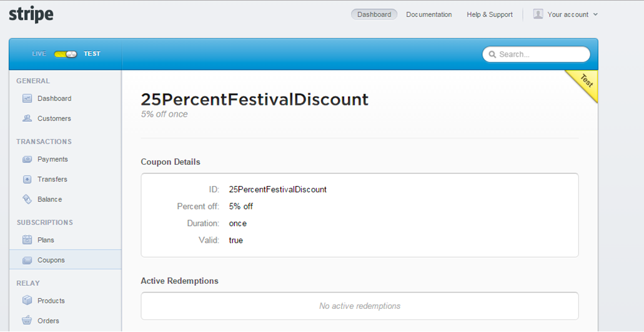This screenshot has height=332, width=644.
Task: Click the Customers people icon
Action: 27,119
